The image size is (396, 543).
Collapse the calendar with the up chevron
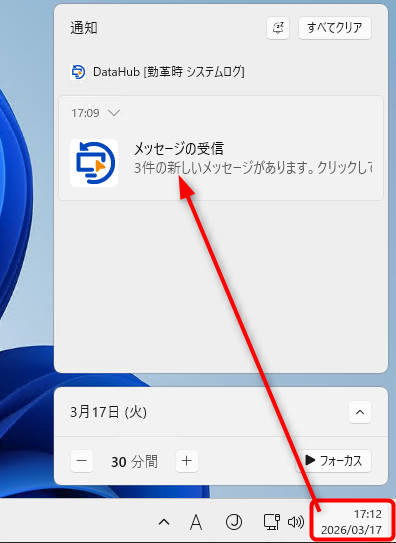(360, 412)
